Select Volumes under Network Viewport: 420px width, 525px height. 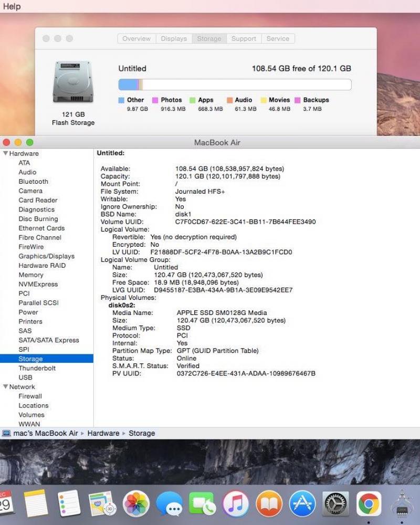point(31,415)
